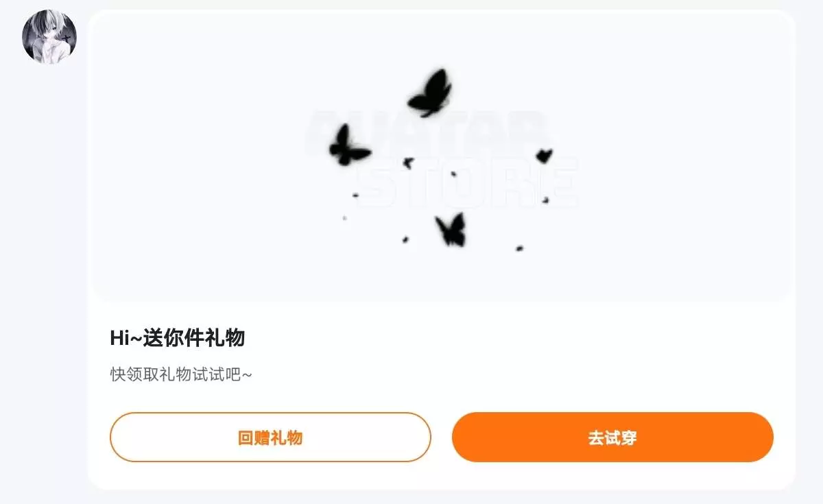Click the tiny butterfly speck at the lower right
Image resolution: width=823 pixels, height=504 pixels.
click(x=519, y=248)
